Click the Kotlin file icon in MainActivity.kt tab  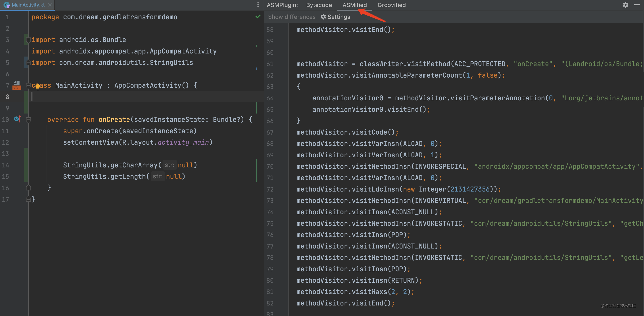point(7,5)
